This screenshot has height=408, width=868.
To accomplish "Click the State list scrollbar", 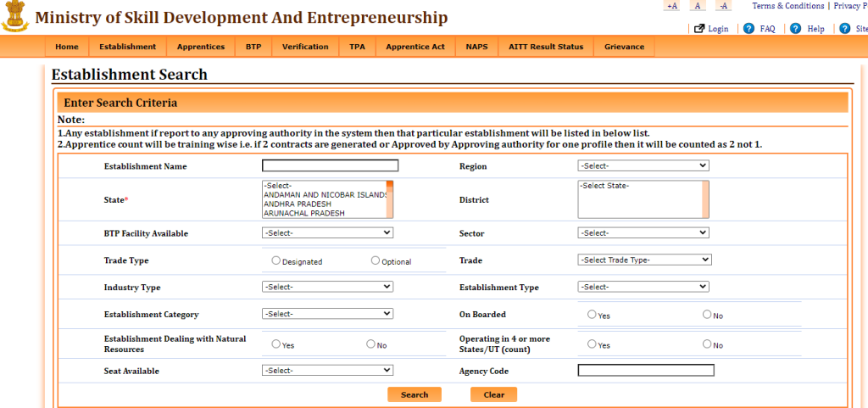I will coord(390,199).
